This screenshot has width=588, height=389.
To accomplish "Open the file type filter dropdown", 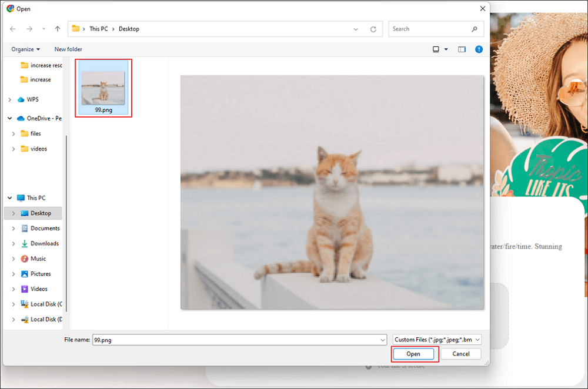I will [437, 340].
